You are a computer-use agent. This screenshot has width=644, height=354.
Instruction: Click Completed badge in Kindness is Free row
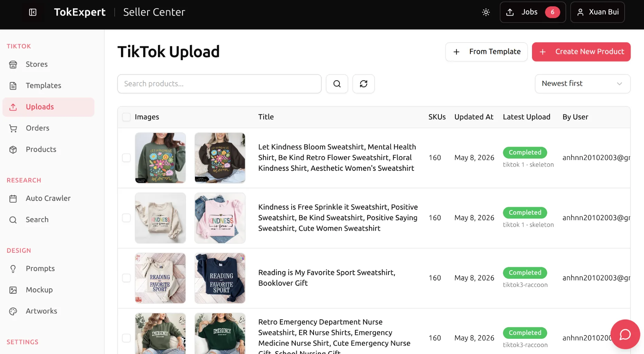click(525, 213)
